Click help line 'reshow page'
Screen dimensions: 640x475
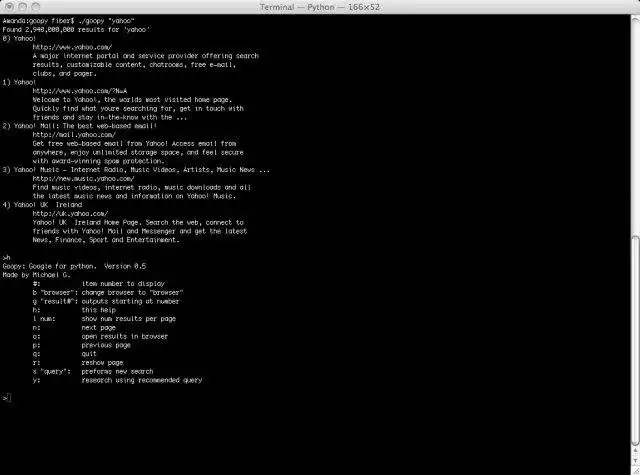(x=102, y=362)
